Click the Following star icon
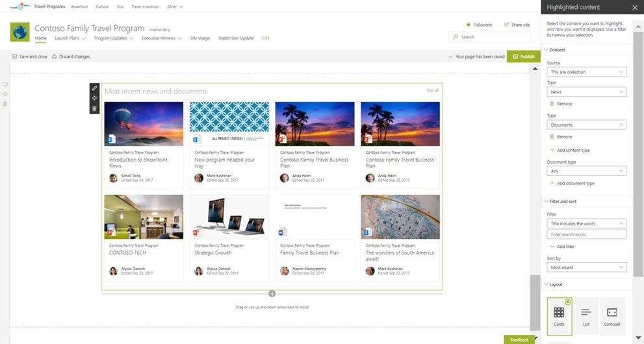The width and height of the screenshot is (644, 344). click(x=469, y=25)
